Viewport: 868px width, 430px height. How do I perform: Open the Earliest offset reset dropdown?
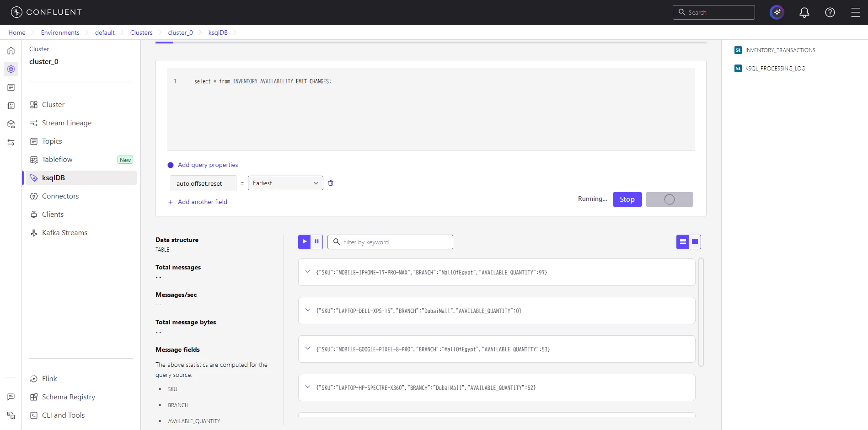[285, 183]
